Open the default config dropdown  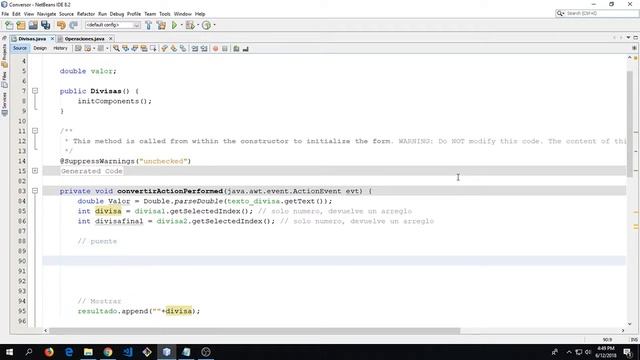click(113, 25)
